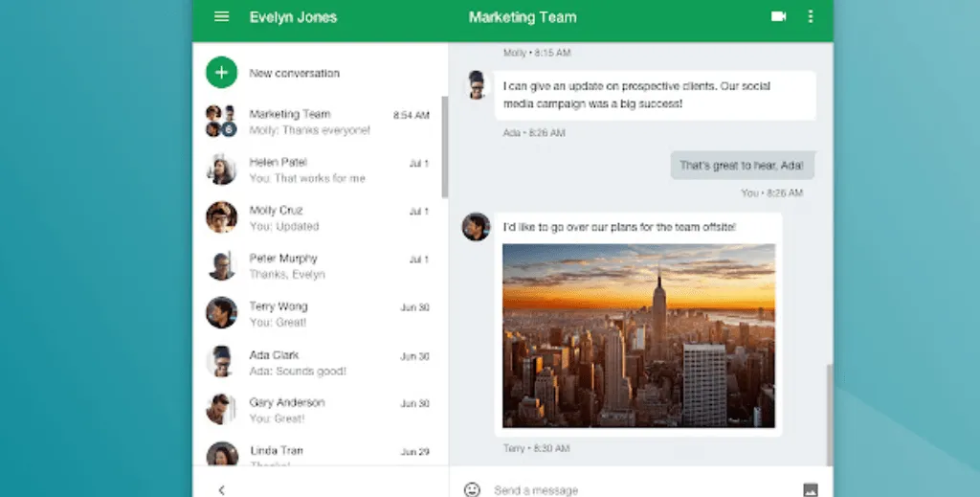
Task: Click Molly Cruz's avatar in list
Action: 221,217
